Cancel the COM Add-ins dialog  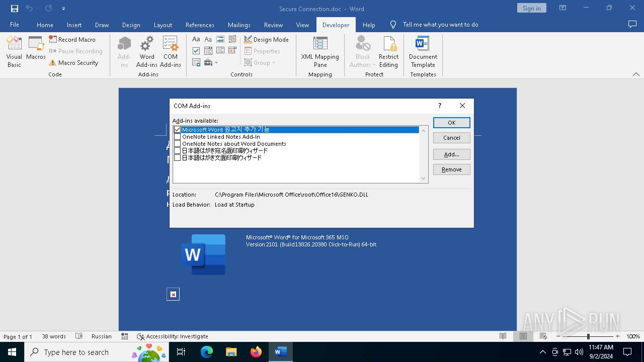[x=452, y=138]
